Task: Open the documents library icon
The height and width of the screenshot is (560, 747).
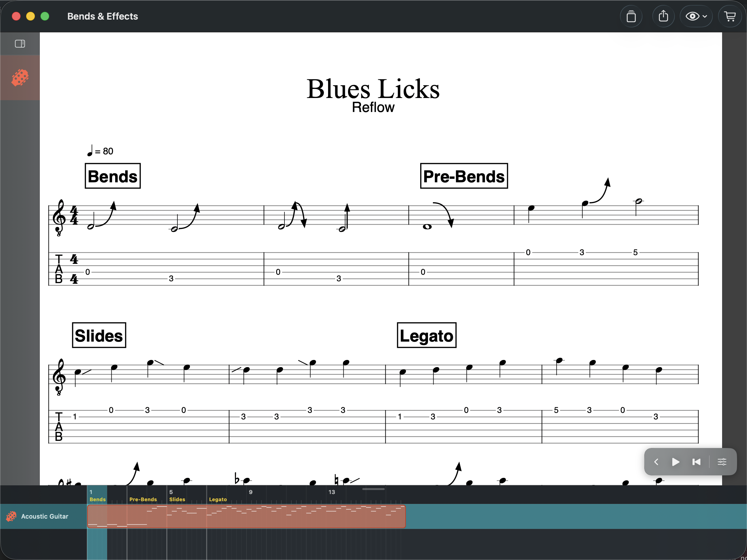Action: [631, 16]
